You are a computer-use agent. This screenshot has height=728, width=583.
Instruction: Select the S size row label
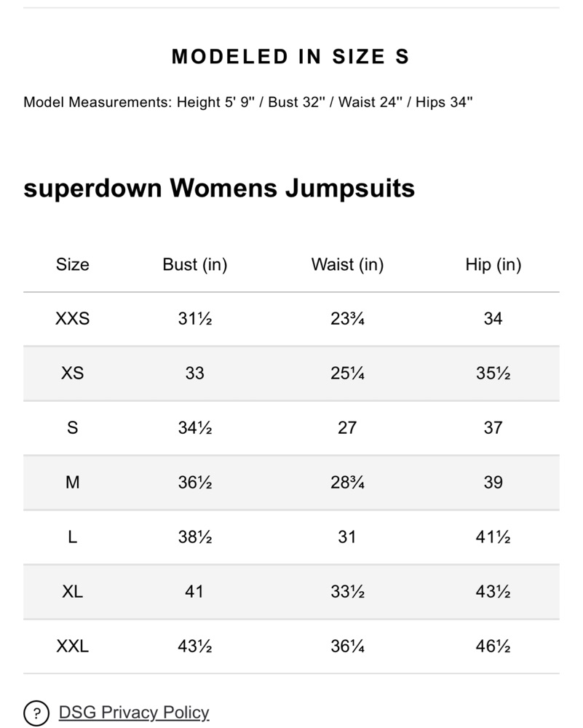[72, 427]
